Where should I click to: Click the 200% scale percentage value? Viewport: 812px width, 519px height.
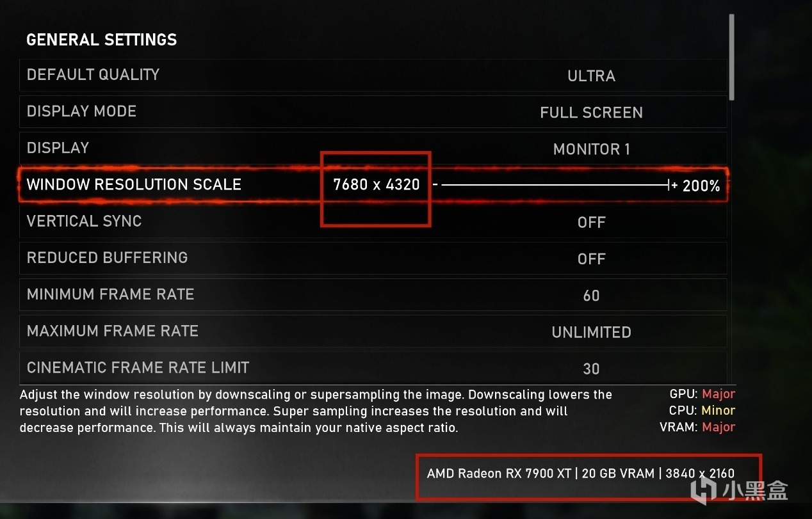[701, 186]
